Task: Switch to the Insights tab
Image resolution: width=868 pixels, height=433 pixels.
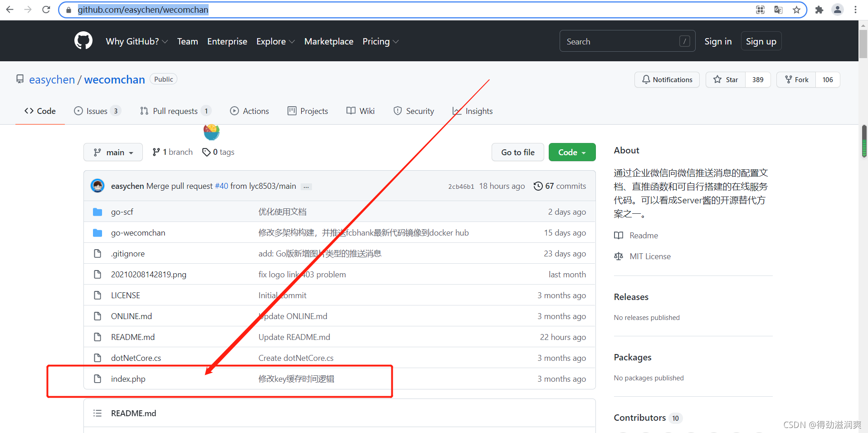Action: [473, 111]
